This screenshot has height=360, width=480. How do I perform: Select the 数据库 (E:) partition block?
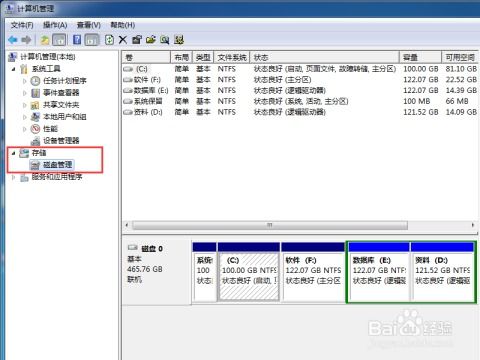pyautogui.click(x=379, y=272)
